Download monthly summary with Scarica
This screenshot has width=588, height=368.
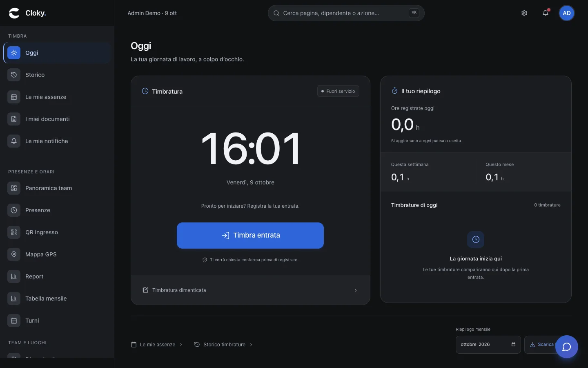(541, 344)
